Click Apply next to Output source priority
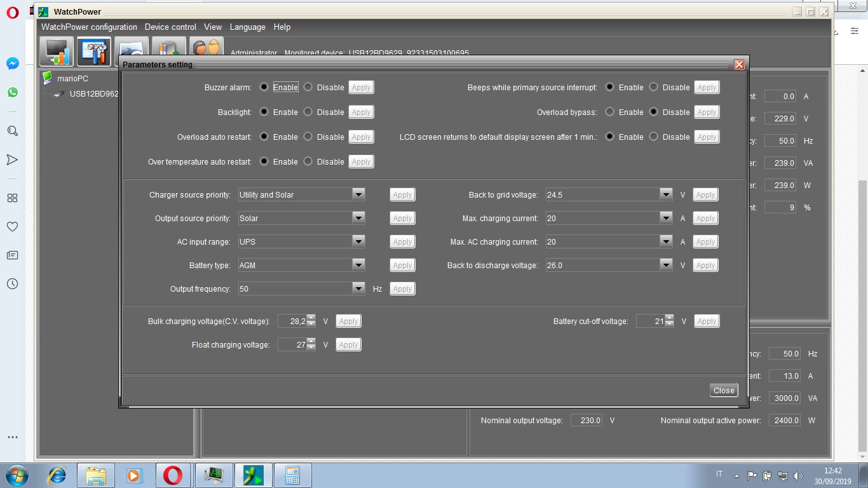This screenshot has width=868, height=488. pos(402,219)
